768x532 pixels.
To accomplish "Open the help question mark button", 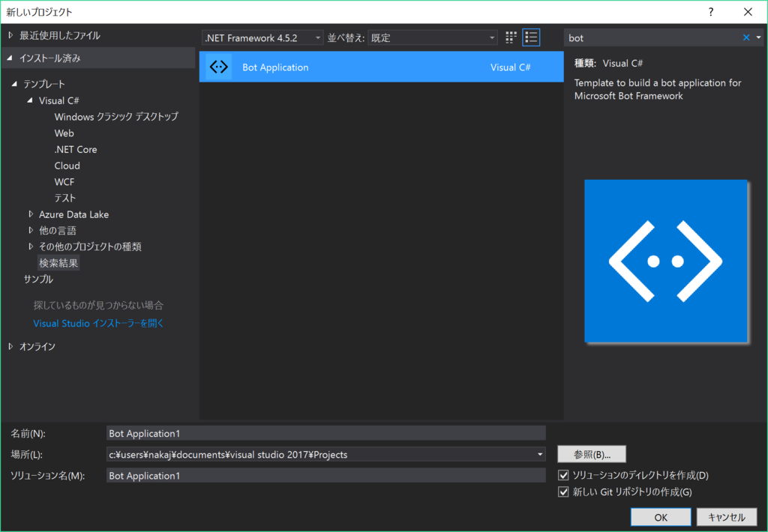I will (711, 12).
